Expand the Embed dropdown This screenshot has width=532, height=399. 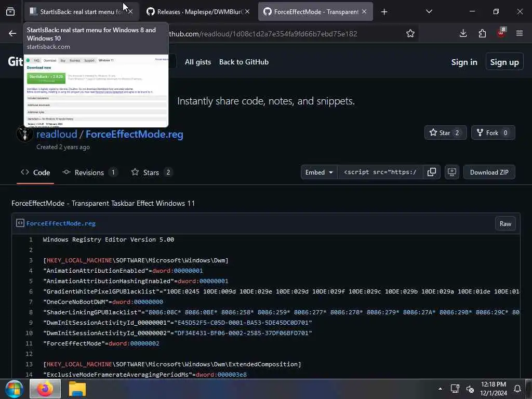319,172
